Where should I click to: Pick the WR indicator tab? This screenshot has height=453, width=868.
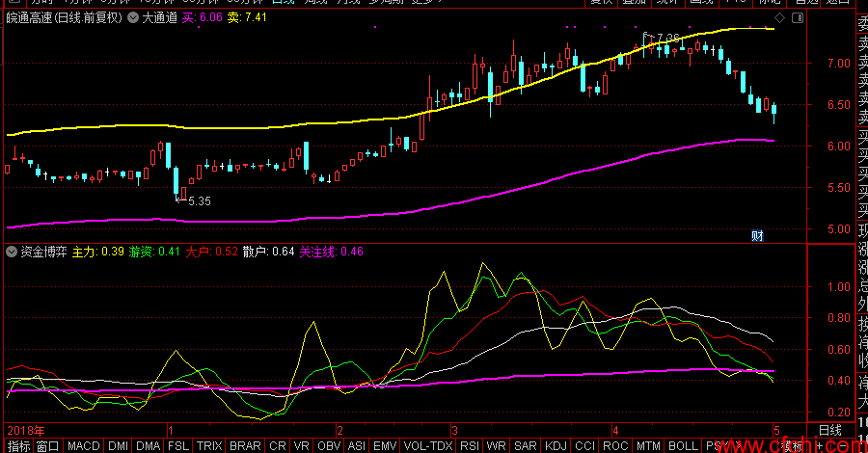(496, 446)
